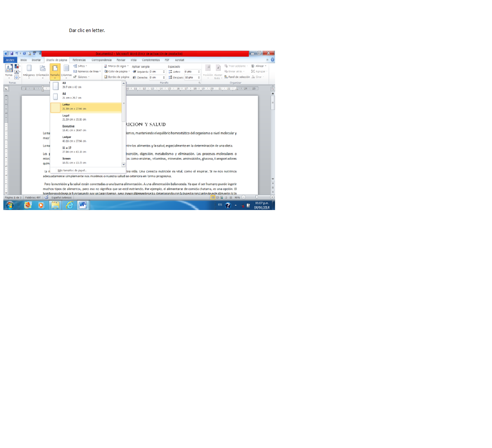This screenshot has height=448, width=492.
Task: Open the Orientación dropdown
Action: point(42,72)
